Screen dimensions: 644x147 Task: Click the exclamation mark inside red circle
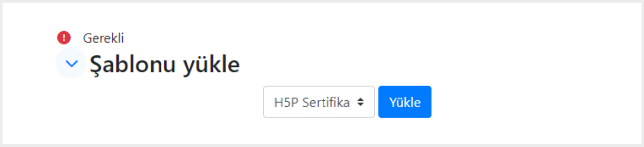point(64,38)
